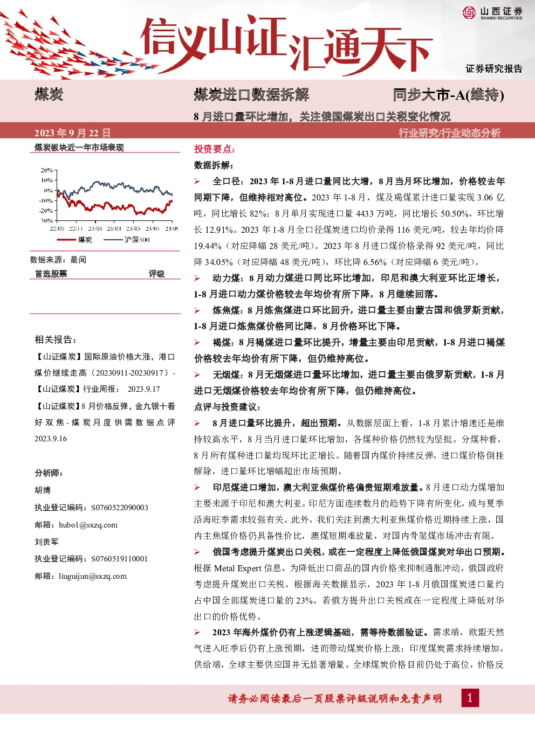Click license code S0760522090003
The height and width of the screenshot is (756, 535).
coord(120,508)
